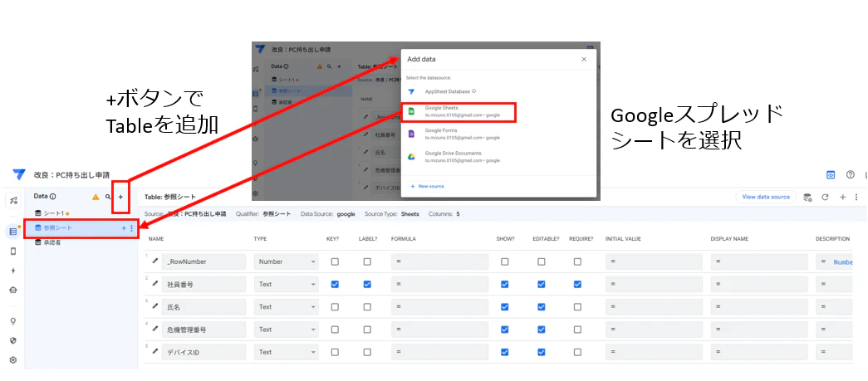Image resolution: width=868 pixels, height=381 pixels.
Task: Open TYPE dropdown for 社員番号
Action: (287, 284)
